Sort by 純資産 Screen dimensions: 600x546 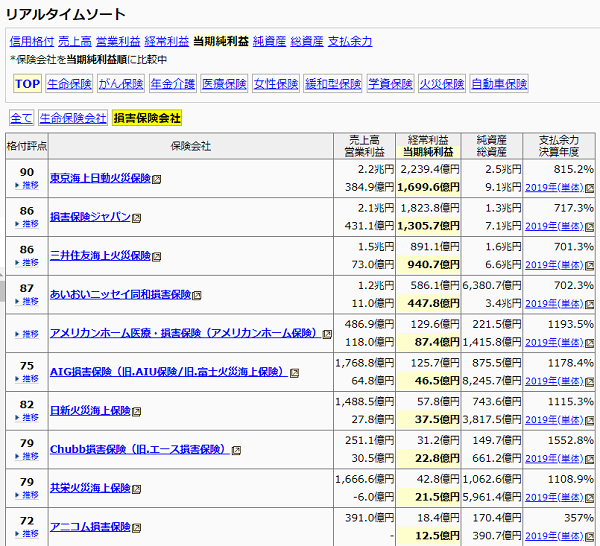click(269, 41)
